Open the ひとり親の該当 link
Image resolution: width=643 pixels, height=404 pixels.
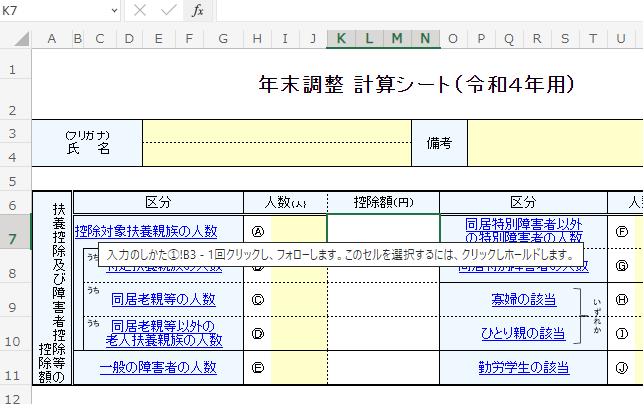[523, 333]
